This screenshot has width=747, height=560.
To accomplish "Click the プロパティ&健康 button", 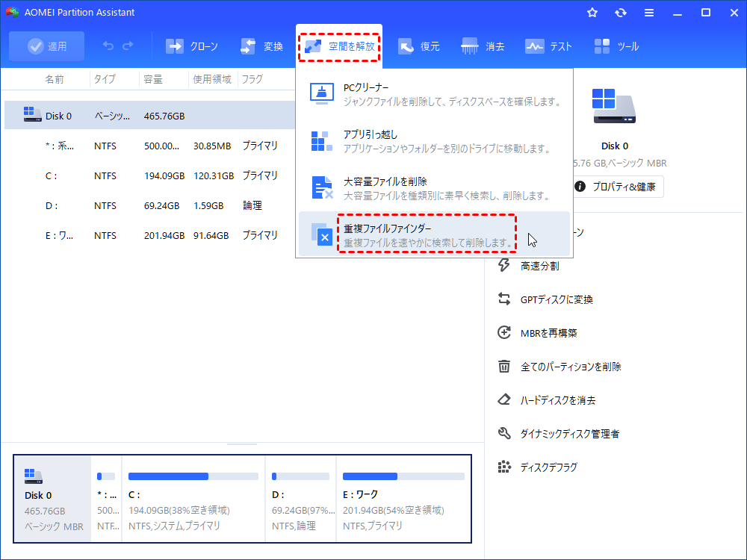I will pos(618,187).
